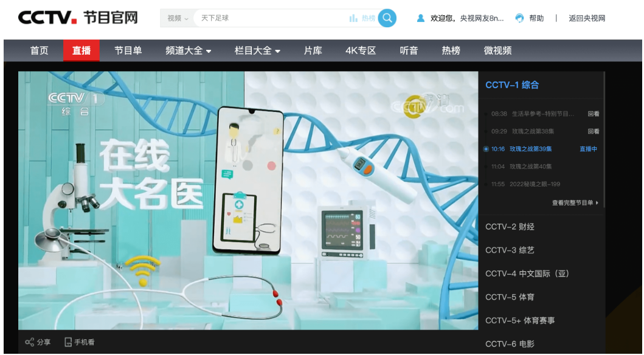Click the user avatar icon
The height and width of the screenshot is (355, 644).
[421, 18]
